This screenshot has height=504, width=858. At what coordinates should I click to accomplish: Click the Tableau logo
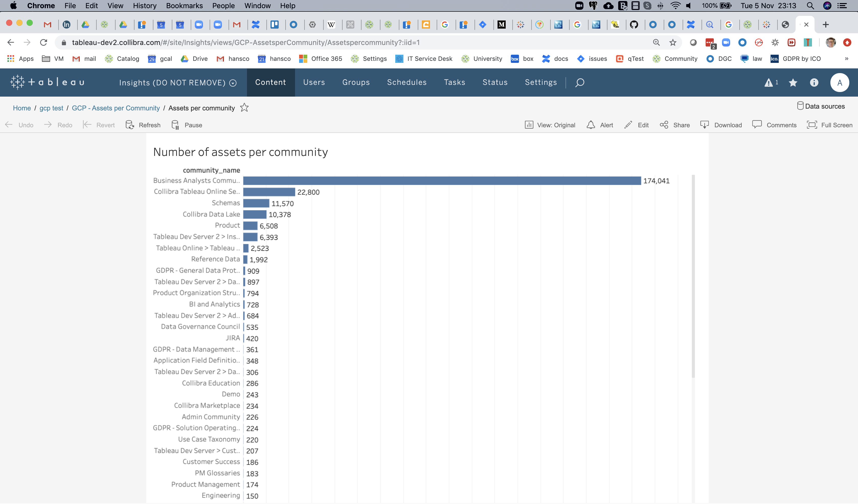pos(47,82)
